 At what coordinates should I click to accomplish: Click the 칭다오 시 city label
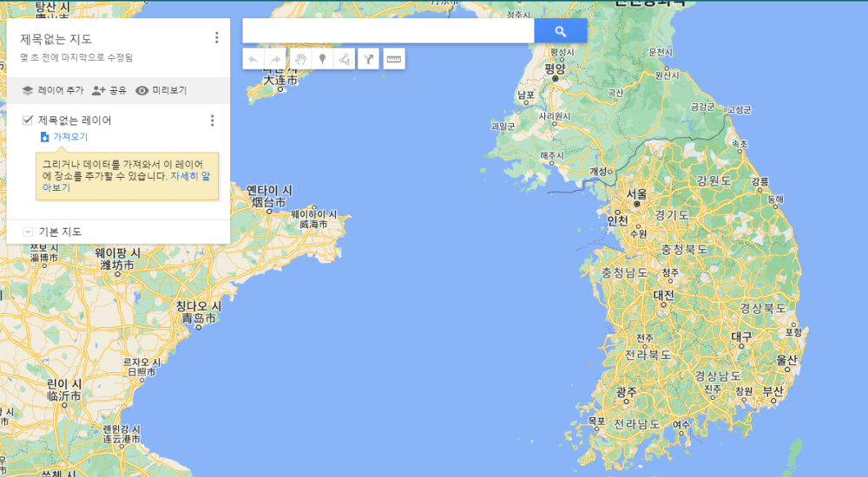tap(198, 306)
